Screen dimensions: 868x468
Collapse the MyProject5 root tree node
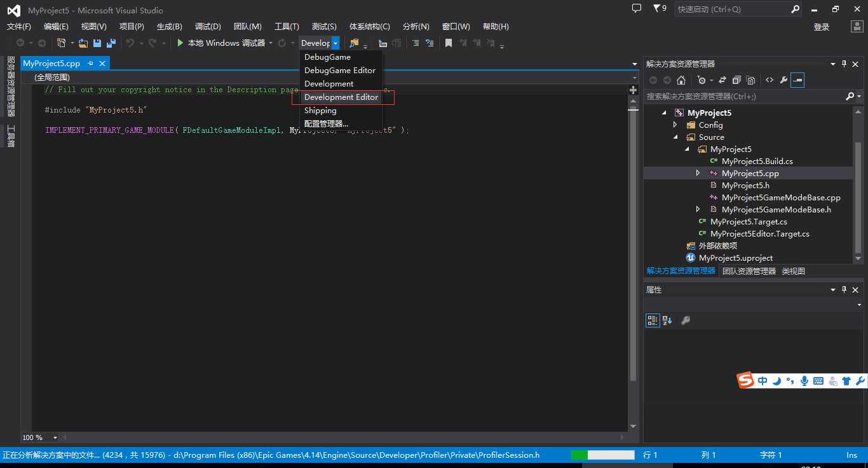click(664, 113)
